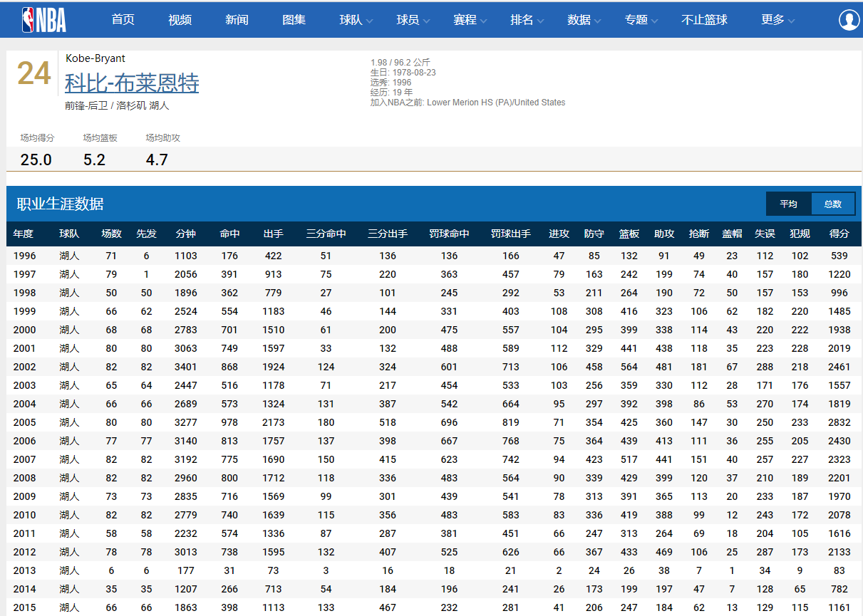
Task: Select assists value 481 in 2002 row
Action: pyautogui.click(x=664, y=367)
